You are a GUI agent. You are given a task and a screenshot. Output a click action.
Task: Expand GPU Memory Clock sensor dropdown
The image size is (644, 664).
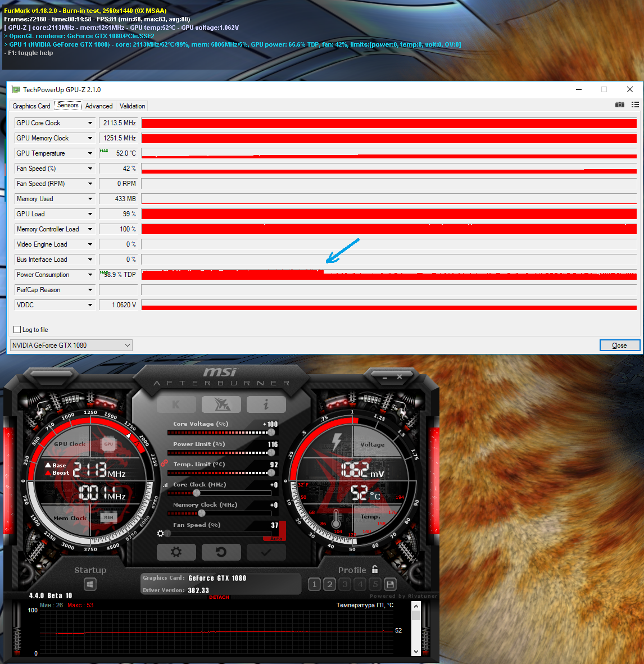pos(90,138)
